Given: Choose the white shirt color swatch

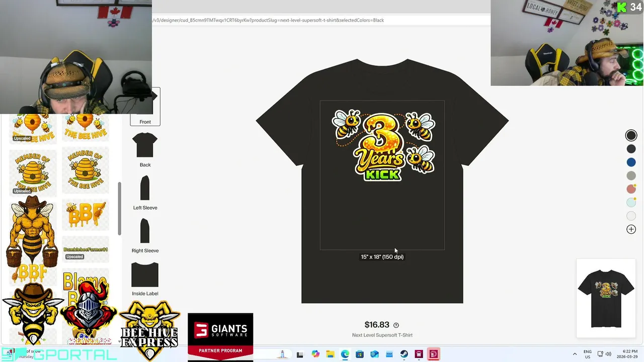Looking at the screenshot, I should pos(631,216).
